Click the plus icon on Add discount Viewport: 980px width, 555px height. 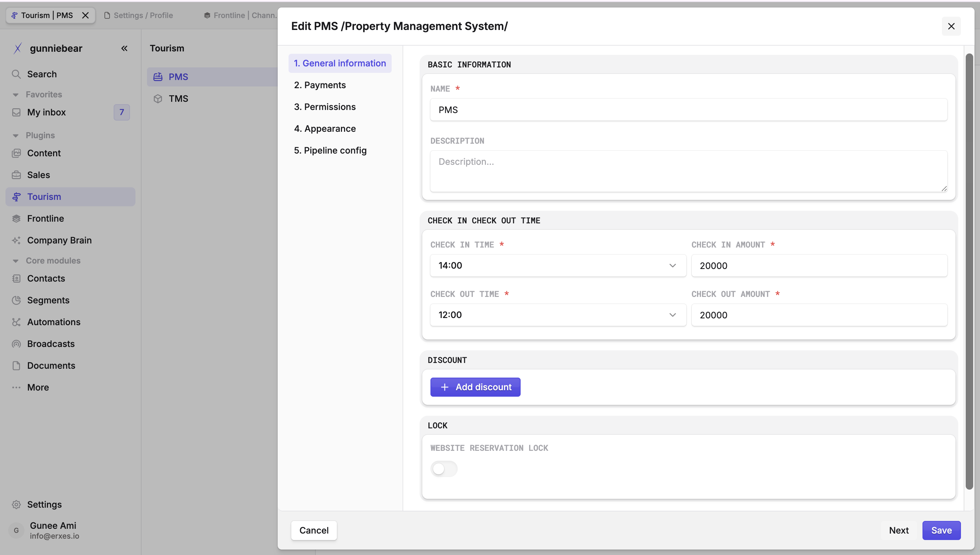[444, 387]
